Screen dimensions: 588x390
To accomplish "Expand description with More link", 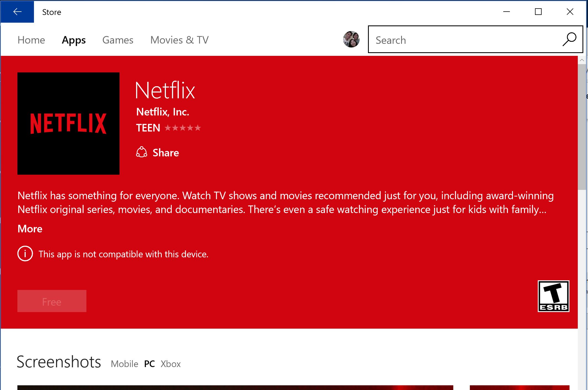I will click(x=30, y=229).
